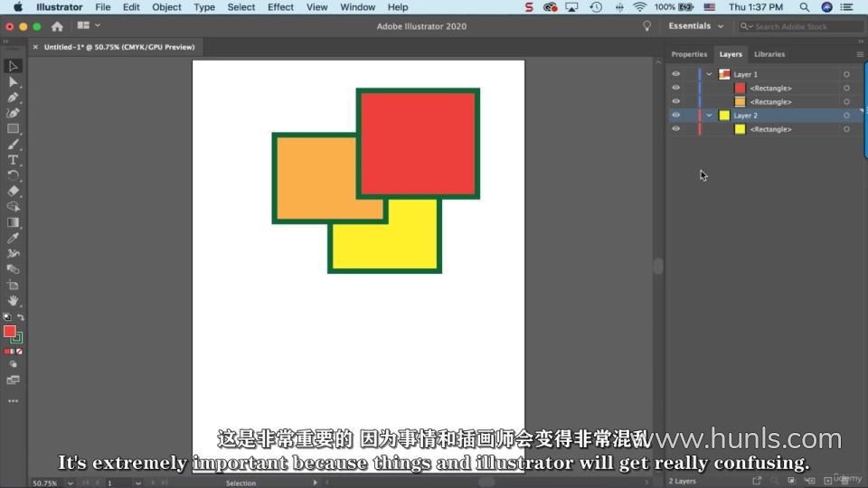868x488 pixels.
Task: Open status bar Selection arrow menu
Action: 315,483
